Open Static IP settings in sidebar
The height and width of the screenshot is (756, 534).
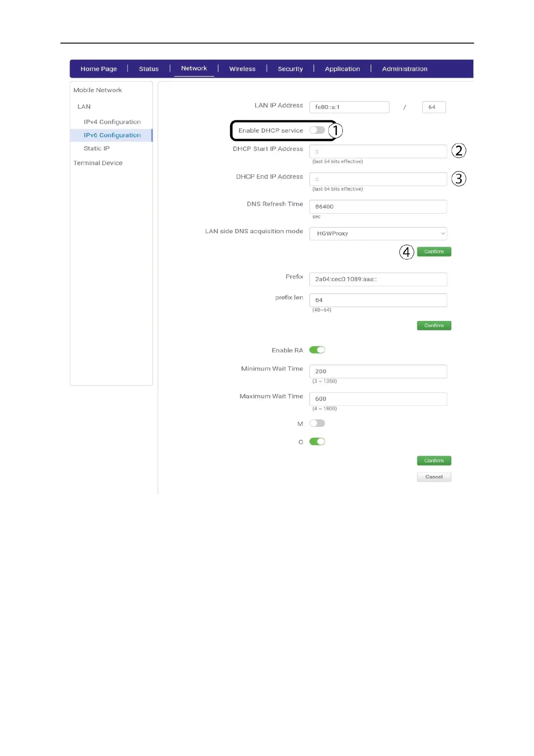coord(96,148)
